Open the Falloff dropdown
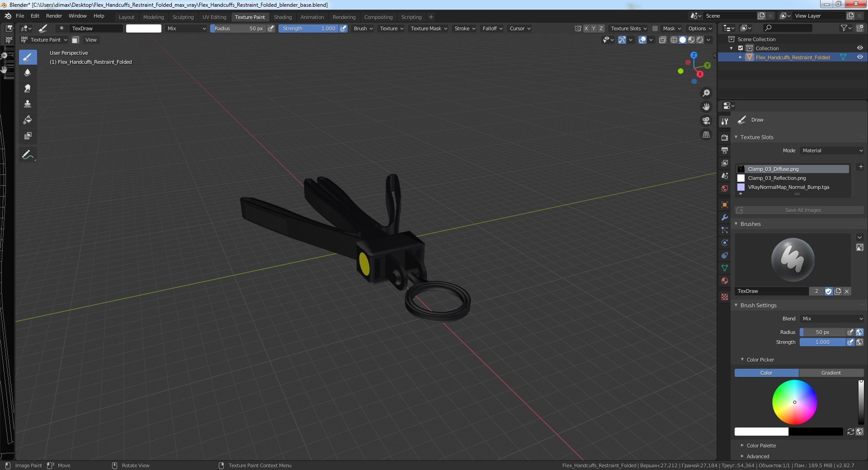Image resolution: width=868 pixels, height=470 pixels. click(x=492, y=28)
